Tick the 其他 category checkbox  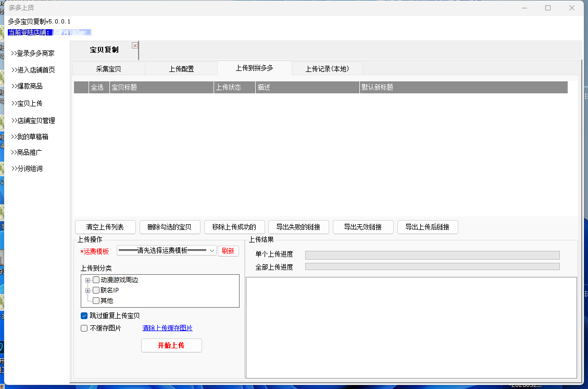pos(96,300)
